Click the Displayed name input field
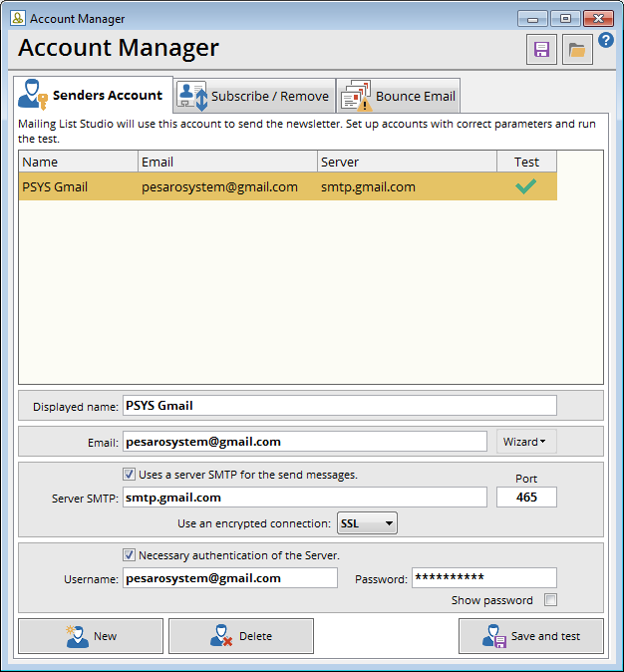Screen dimensions: 624x672 click(339, 406)
